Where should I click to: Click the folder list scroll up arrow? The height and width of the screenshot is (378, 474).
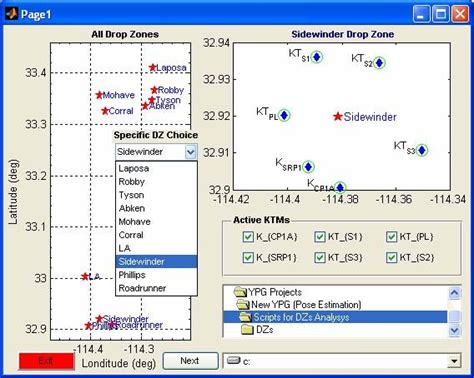[454, 293]
